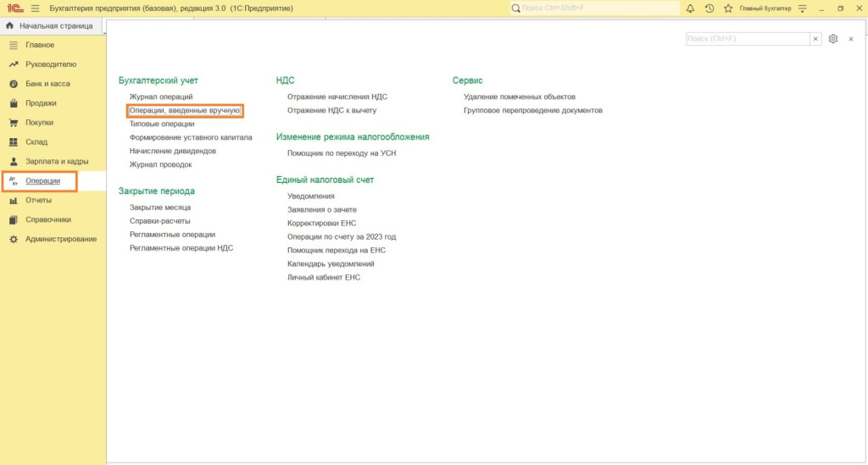Click the favorites star icon
Image resolution: width=868 pixels, height=465 pixels.
click(727, 8)
